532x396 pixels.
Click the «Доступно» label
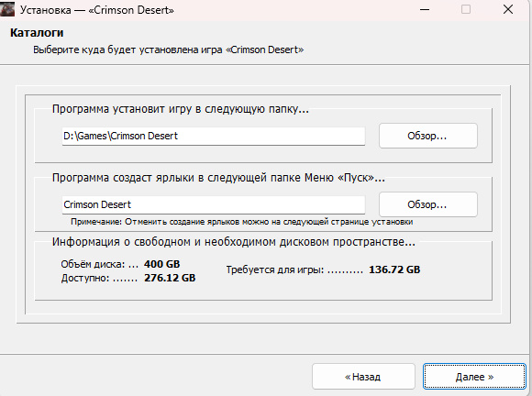click(x=85, y=279)
